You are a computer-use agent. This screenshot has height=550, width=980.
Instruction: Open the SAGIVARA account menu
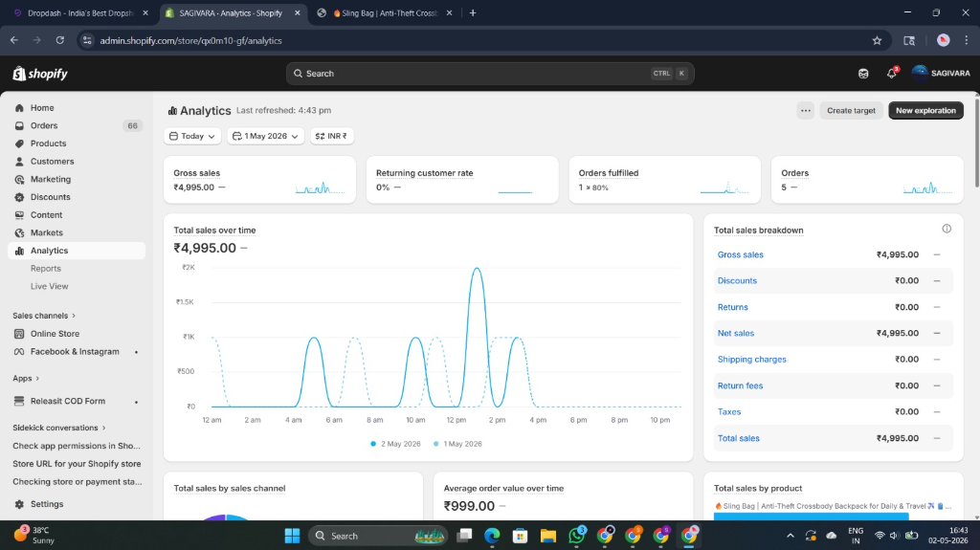point(941,73)
